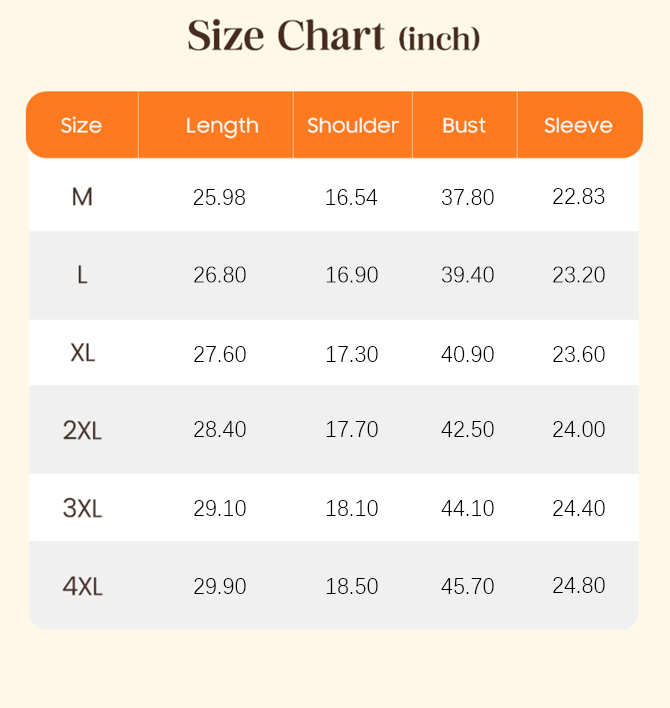This screenshot has width=670, height=708.
Task: Click the M size row label
Action: [82, 197]
